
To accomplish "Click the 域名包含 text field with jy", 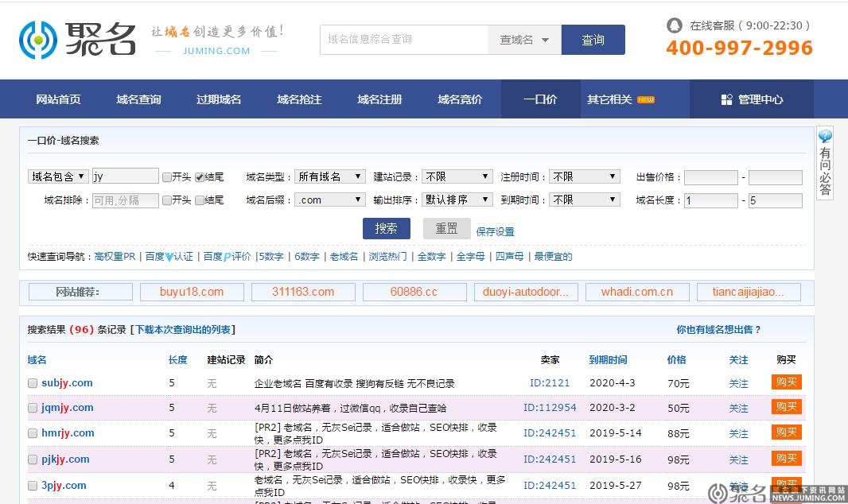I will click(126, 176).
